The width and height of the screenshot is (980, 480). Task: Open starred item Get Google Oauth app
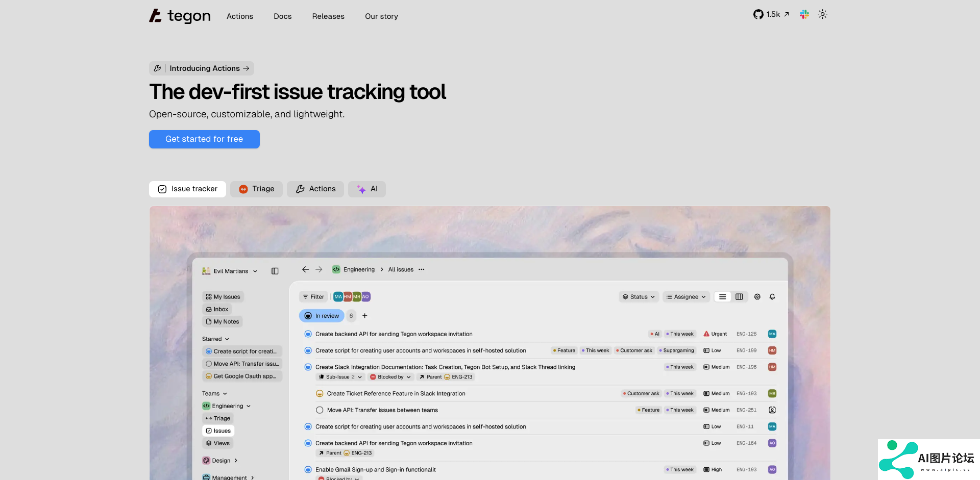(x=241, y=376)
